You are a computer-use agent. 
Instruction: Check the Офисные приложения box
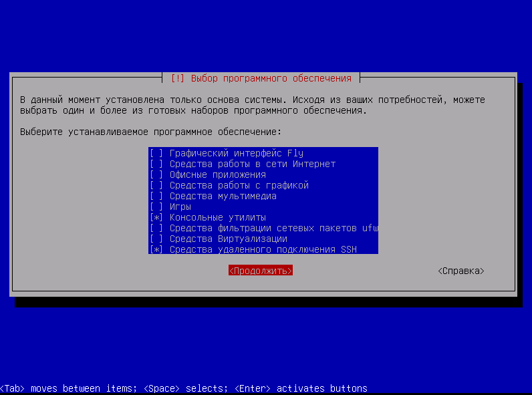[x=156, y=175]
